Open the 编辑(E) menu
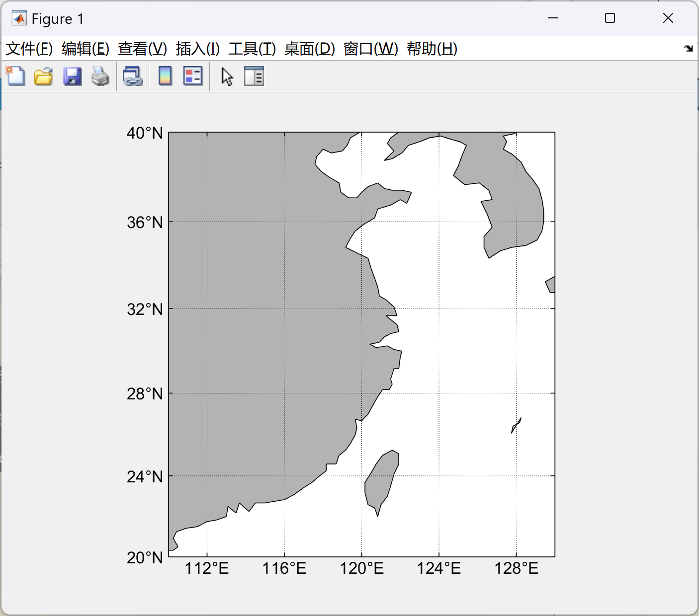 [x=84, y=49]
